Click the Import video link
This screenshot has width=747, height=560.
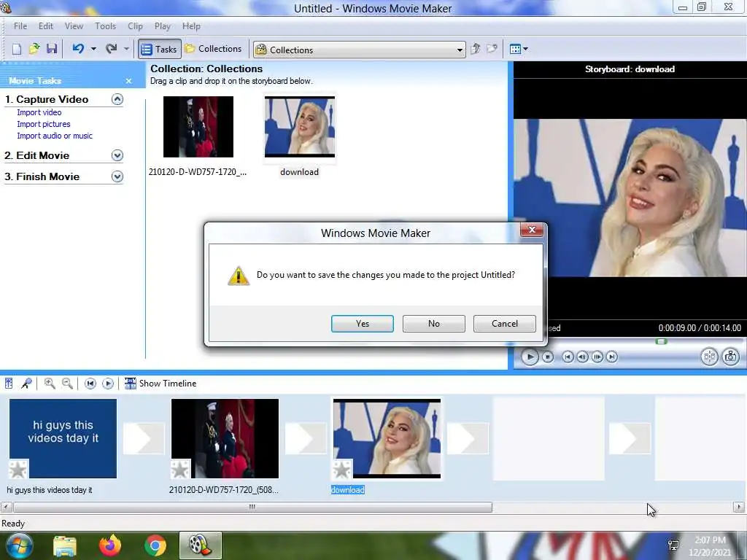pos(39,112)
